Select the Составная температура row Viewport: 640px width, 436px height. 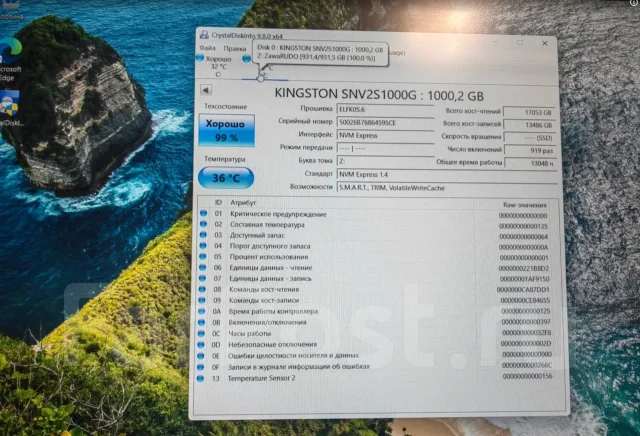[376, 225]
